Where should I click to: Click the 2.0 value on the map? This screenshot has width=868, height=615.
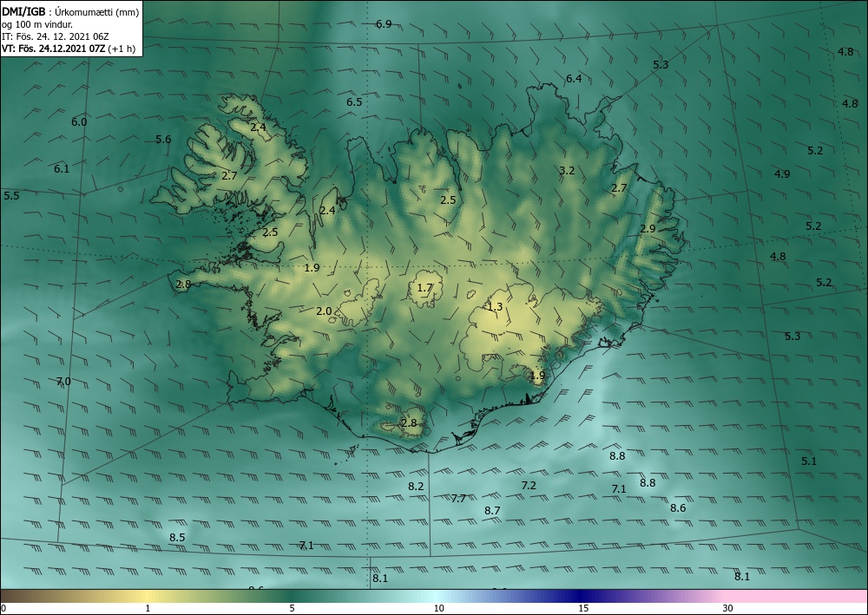click(x=324, y=311)
